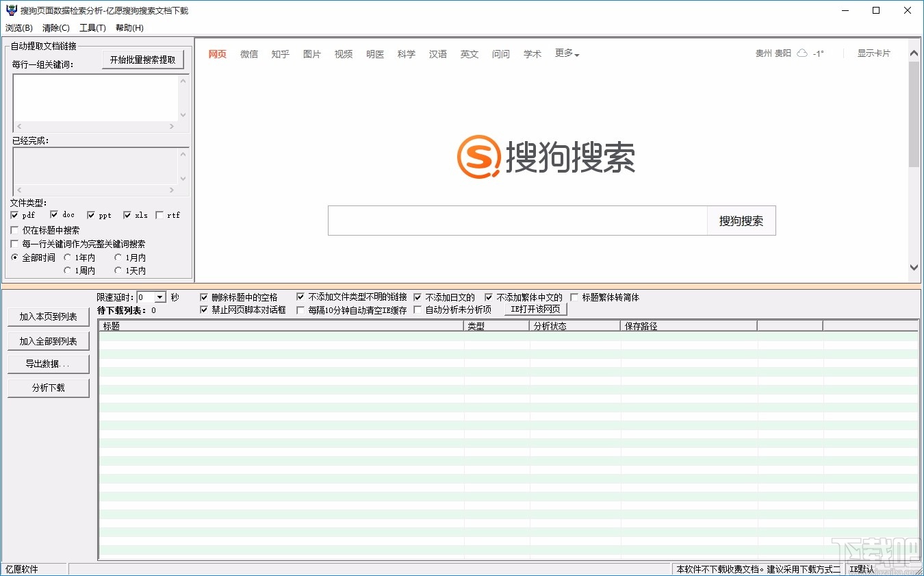Select the 1周内 time range
The width and height of the screenshot is (924, 576).
point(68,270)
